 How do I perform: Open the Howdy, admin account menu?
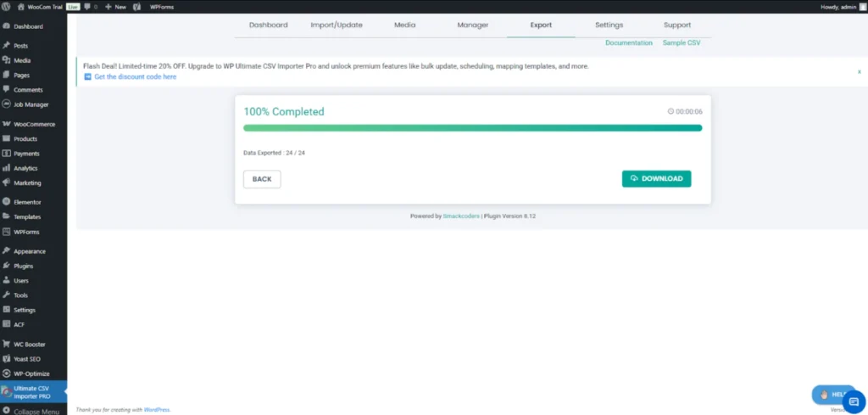click(843, 7)
